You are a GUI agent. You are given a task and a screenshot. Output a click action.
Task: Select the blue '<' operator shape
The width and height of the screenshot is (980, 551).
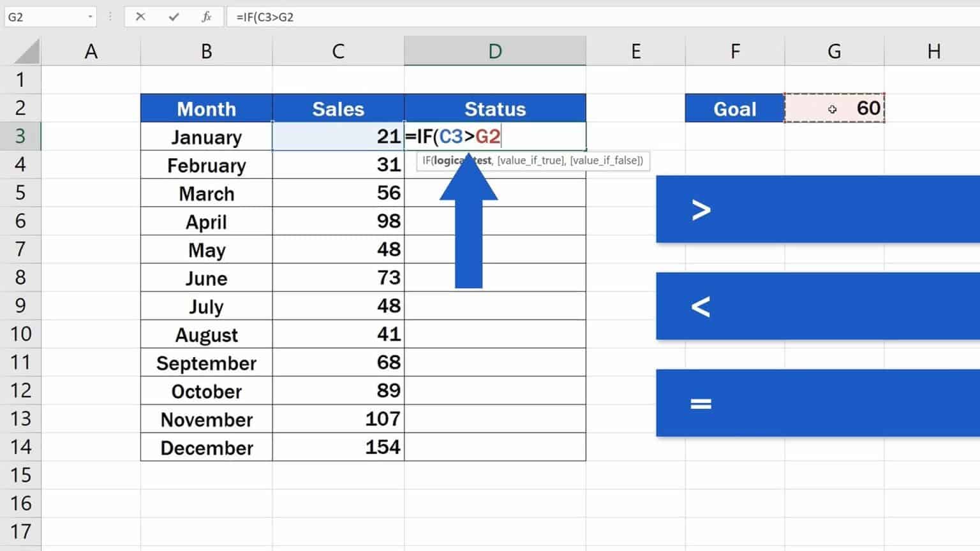tap(817, 306)
